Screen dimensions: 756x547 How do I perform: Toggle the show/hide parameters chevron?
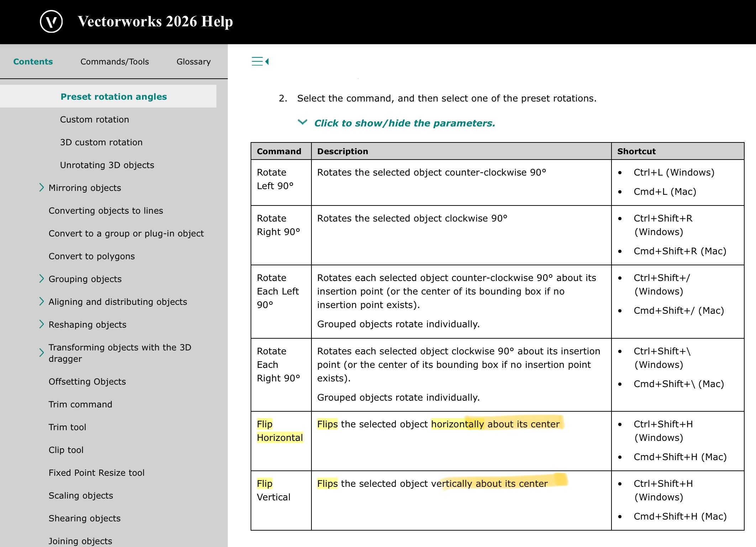coord(302,122)
